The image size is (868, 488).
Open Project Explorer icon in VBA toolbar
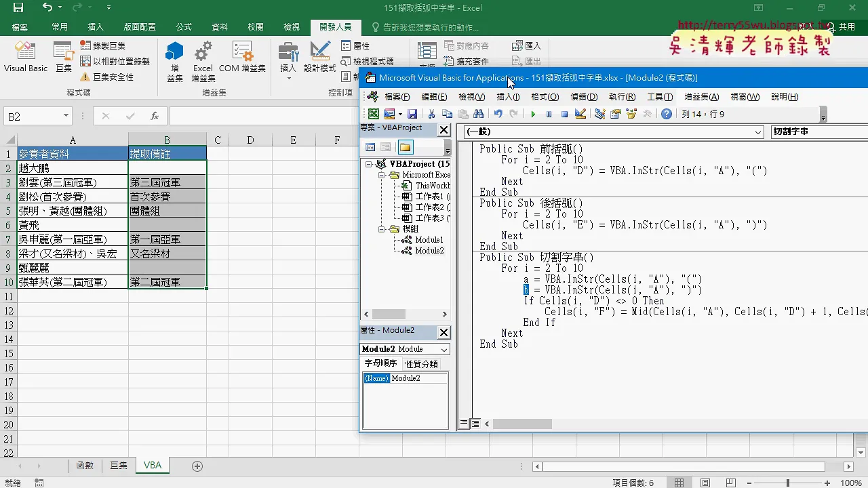coord(600,114)
